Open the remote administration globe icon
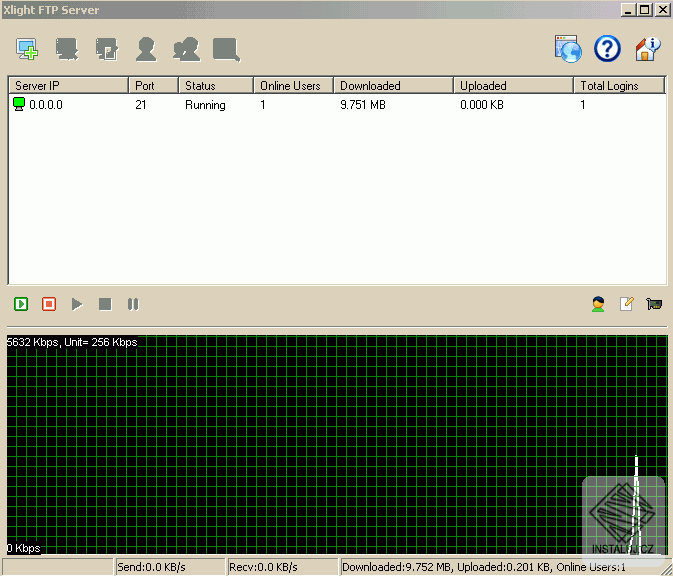This screenshot has width=673, height=576. (568, 49)
